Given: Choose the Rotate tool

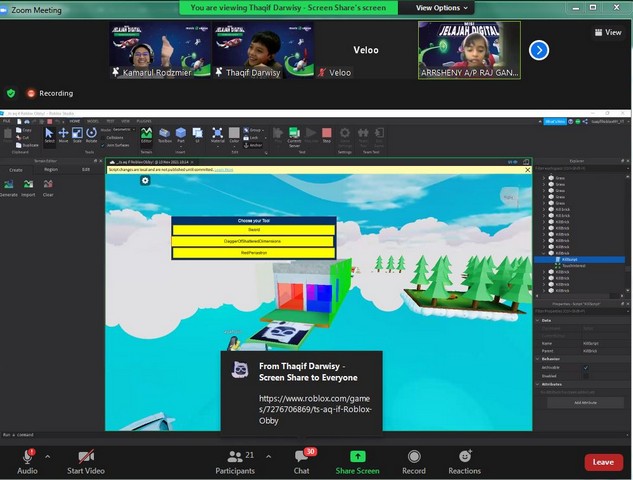Looking at the screenshot, I should [x=91, y=135].
